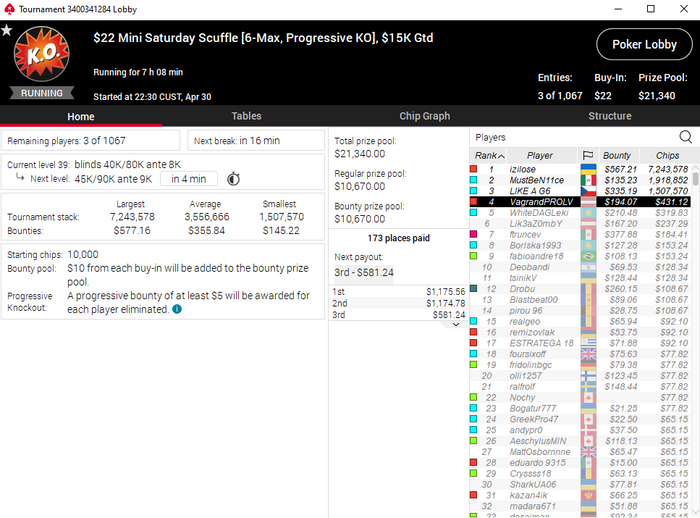Click foursixoff's UK flag
Viewport: 700px width, 518px height.
point(588,354)
